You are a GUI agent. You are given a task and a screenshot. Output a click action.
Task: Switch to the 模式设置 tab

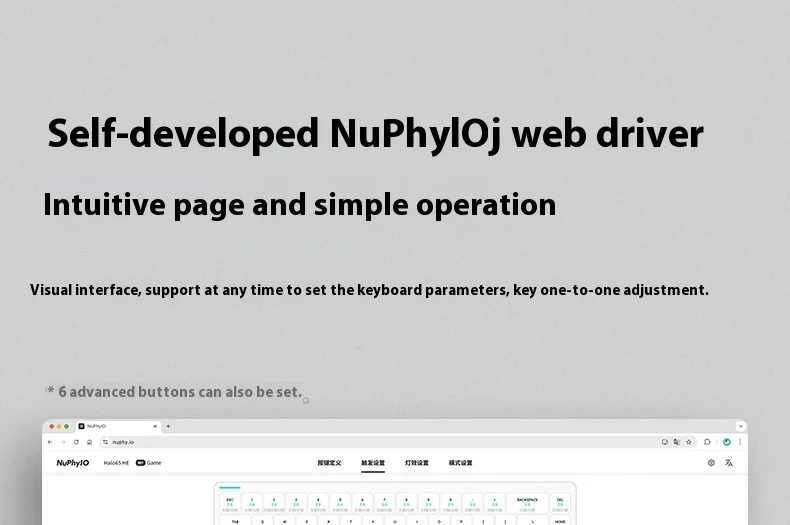460,463
